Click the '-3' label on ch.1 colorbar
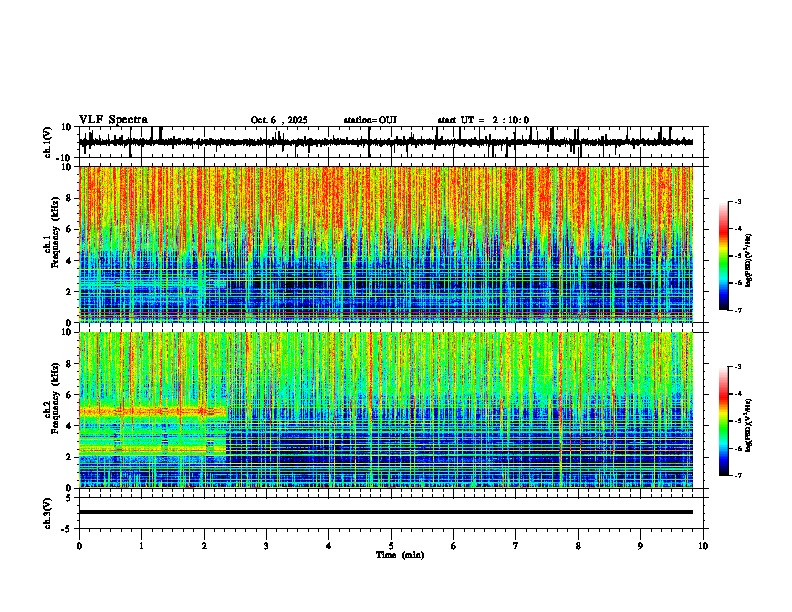Screen dimensions: 792x612 tap(738, 201)
